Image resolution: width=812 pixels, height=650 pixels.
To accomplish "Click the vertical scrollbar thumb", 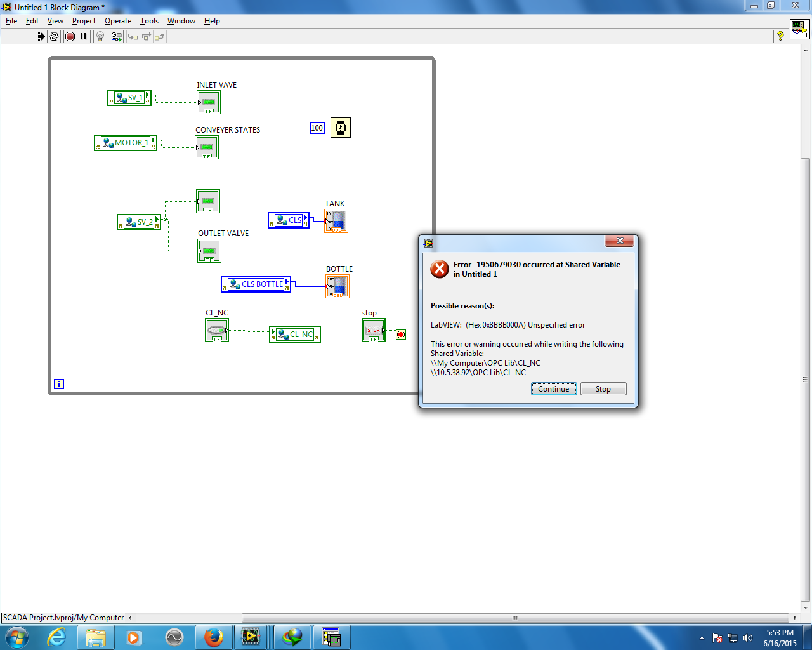I will (806, 380).
